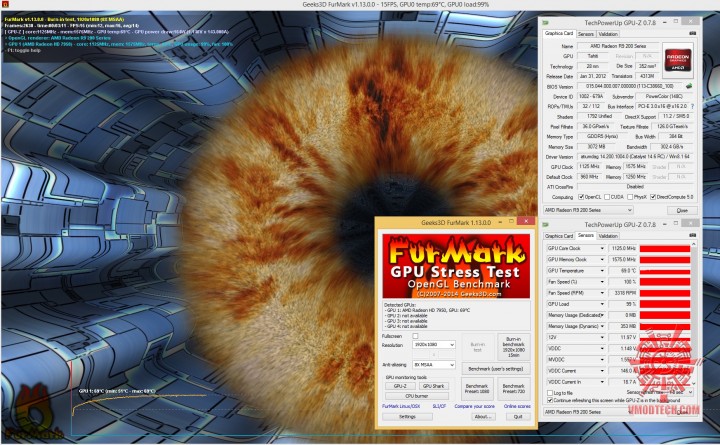This screenshot has height=445, width=720.
Task: Toggle the PhysX checkbox
Action: [630, 197]
